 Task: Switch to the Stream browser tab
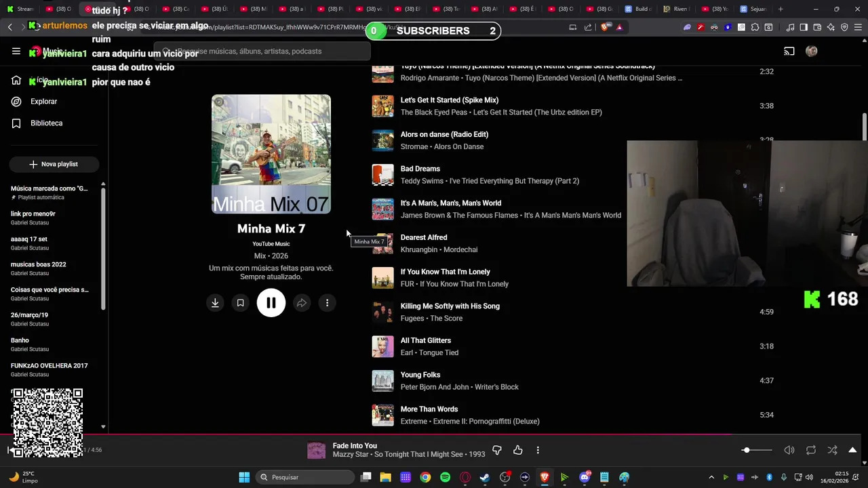[20, 9]
